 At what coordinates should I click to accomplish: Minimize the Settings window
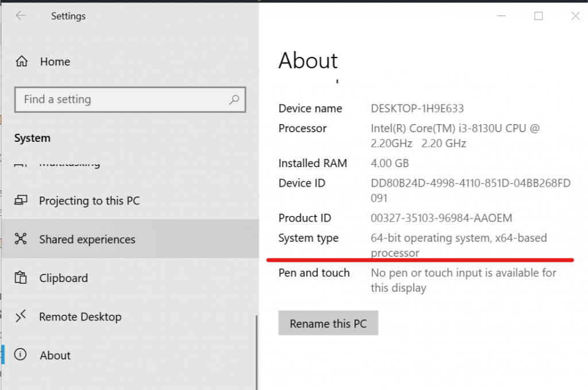501,16
